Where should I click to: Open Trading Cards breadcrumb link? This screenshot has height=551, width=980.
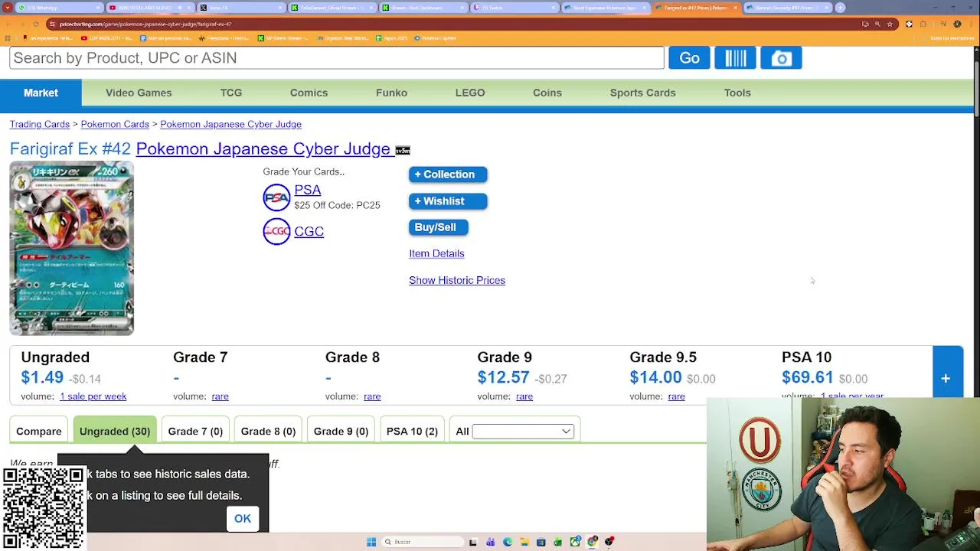pyautogui.click(x=40, y=124)
